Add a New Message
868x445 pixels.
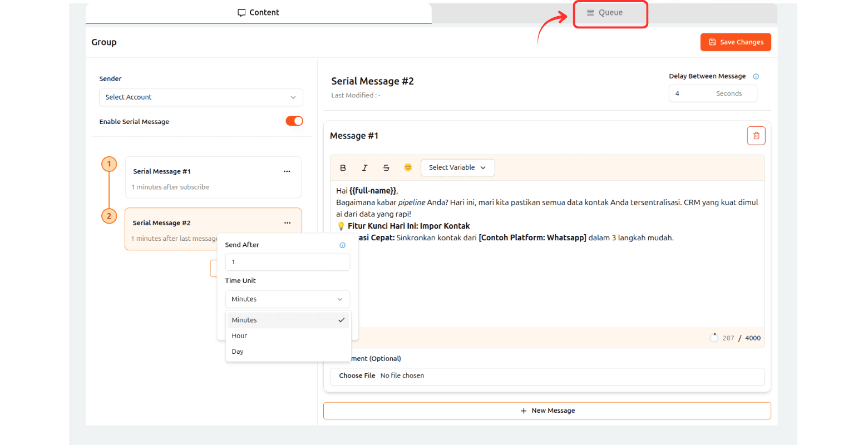tap(547, 411)
